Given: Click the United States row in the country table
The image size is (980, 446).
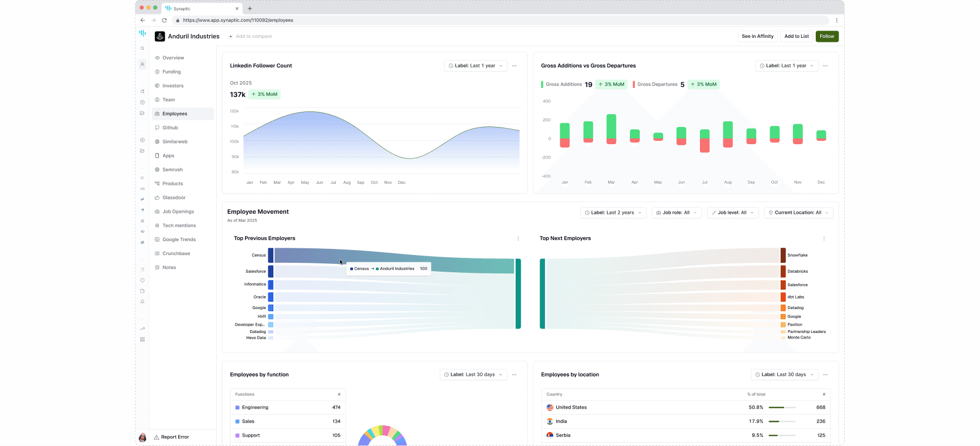Looking at the screenshot, I should click(686, 408).
